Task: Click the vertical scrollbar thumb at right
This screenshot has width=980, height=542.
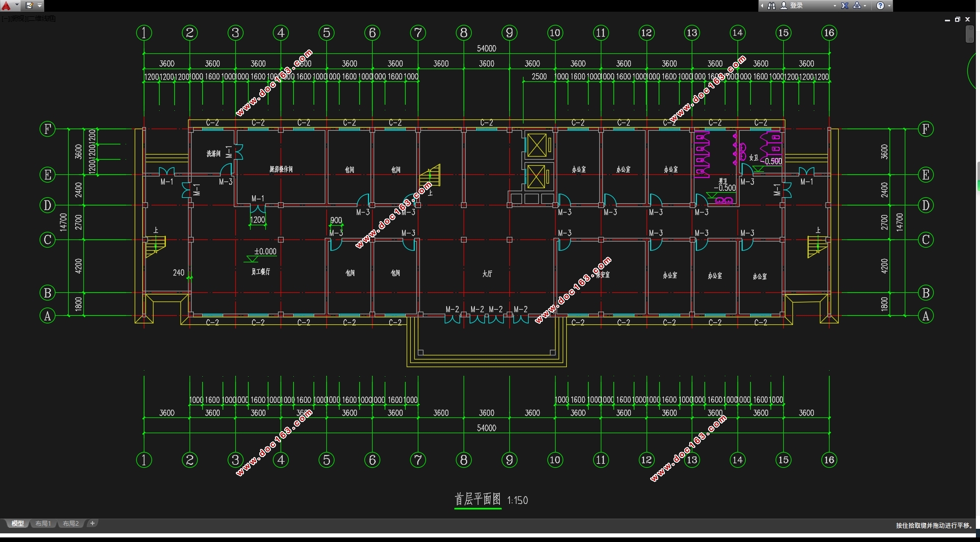Action: click(x=970, y=35)
